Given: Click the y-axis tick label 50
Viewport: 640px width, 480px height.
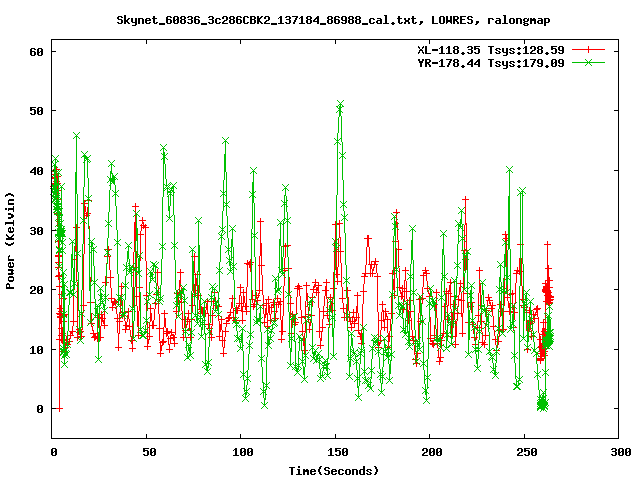Looking at the screenshot, I should (x=37, y=111).
